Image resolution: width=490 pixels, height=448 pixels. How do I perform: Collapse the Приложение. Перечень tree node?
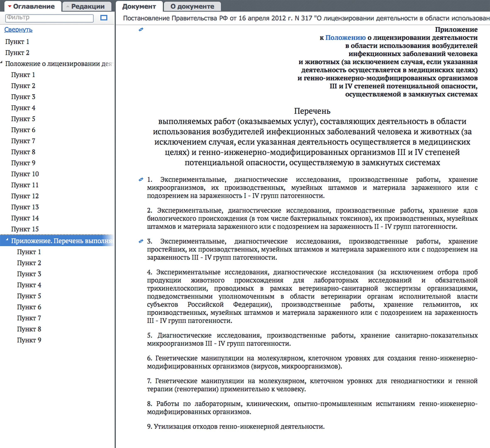pos(7,240)
